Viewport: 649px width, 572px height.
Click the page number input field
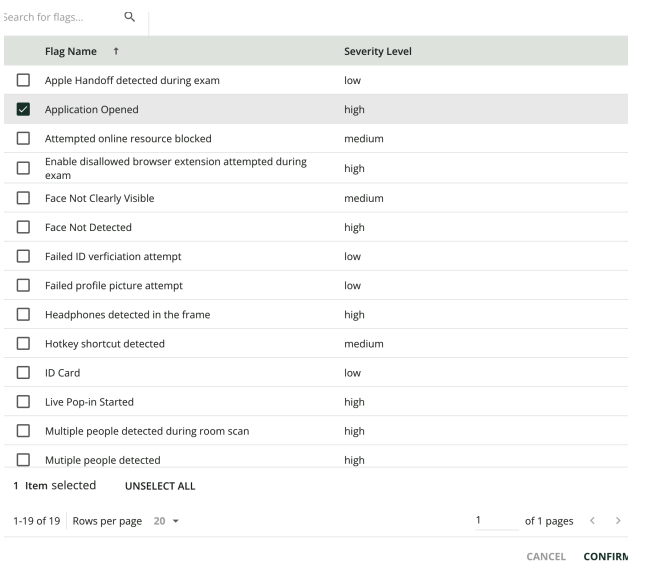pos(497,520)
